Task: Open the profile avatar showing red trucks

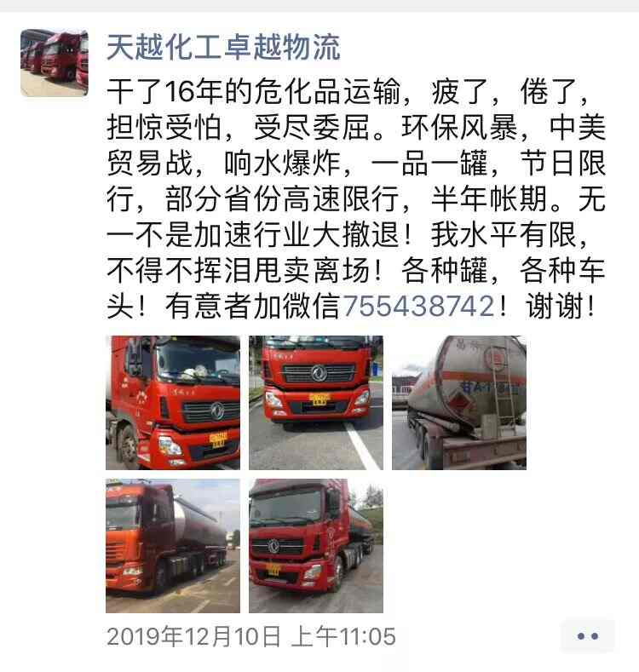Action: pos(55,62)
